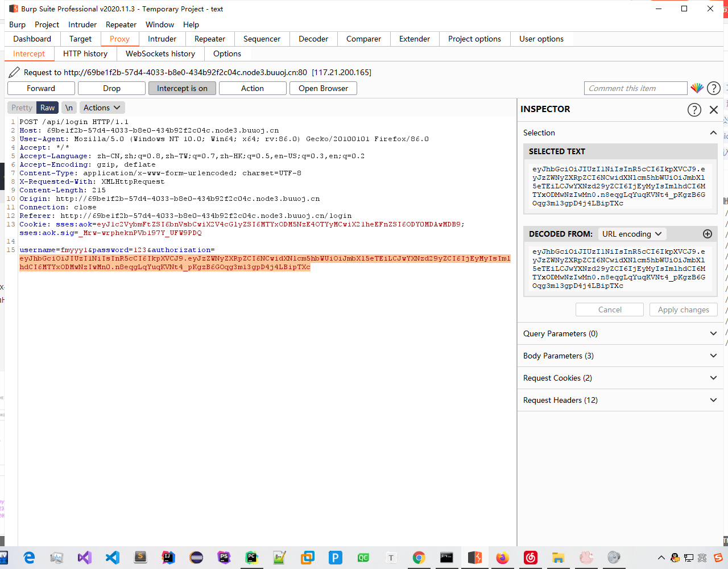Open Firefox from the taskbar
728x569 pixels.
[x=503, y=558]
